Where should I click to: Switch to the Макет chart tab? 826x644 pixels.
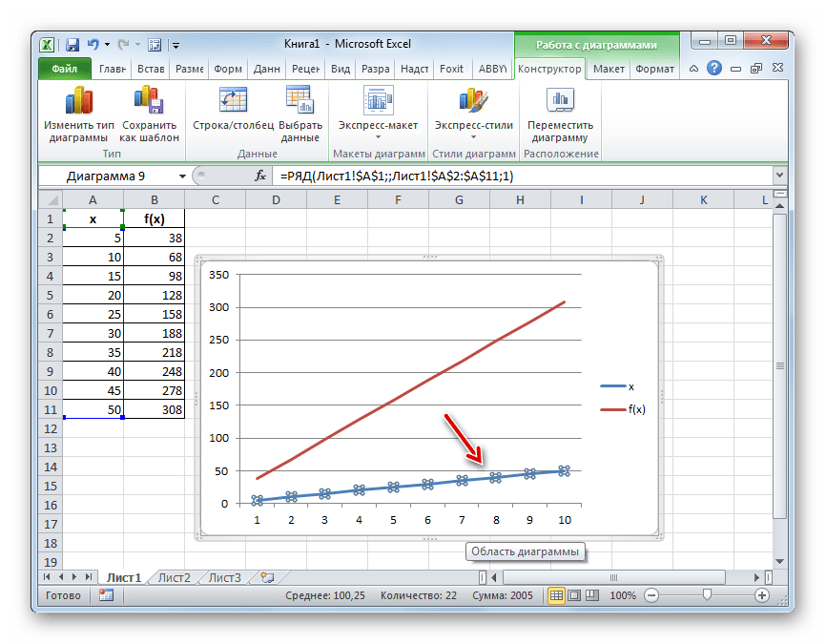pyautogui.click(x=609, y=69)
